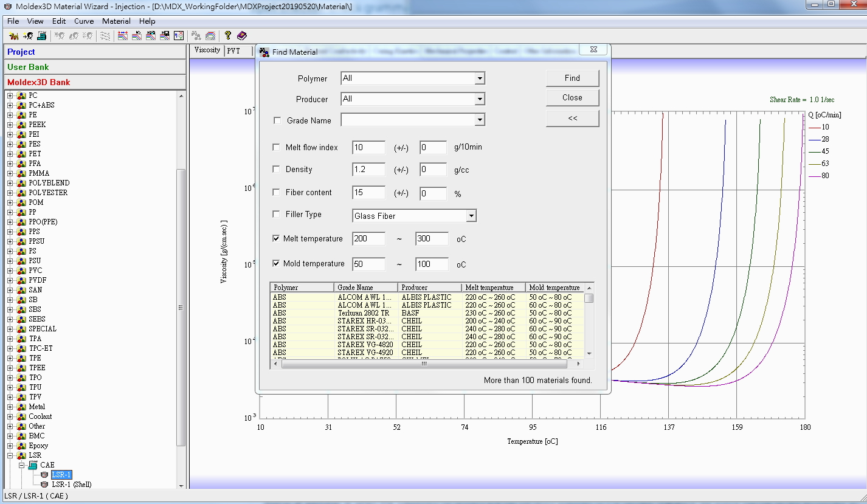
Task: Click the curve icon with undo arrow
Action: (137, 36)
